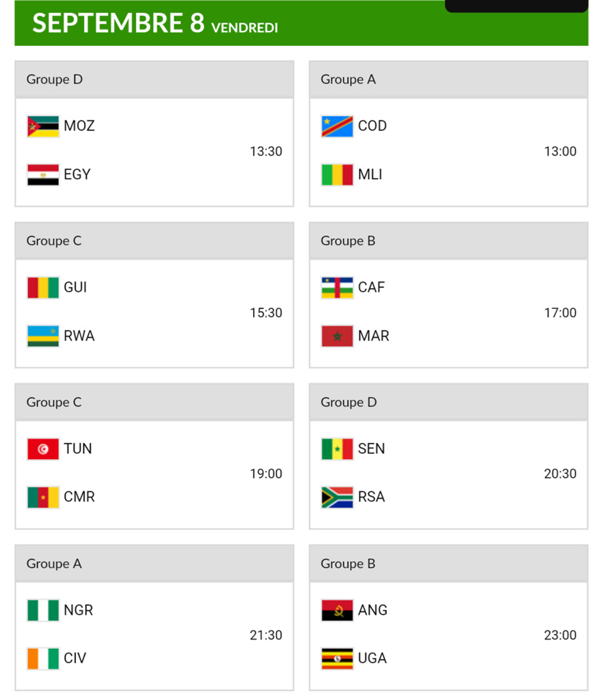
Task: Click the Groupe D header above MOZ
Action: pos(54,79)
